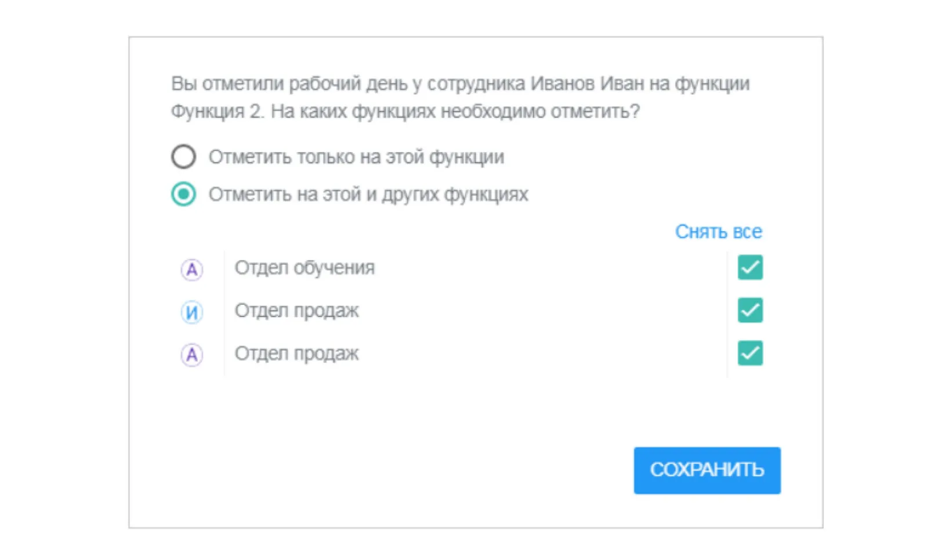Uncheck the checkbox of the last Отдел продаж row
The width and height of the screenshot is (928, 560).
pos(750,353)
